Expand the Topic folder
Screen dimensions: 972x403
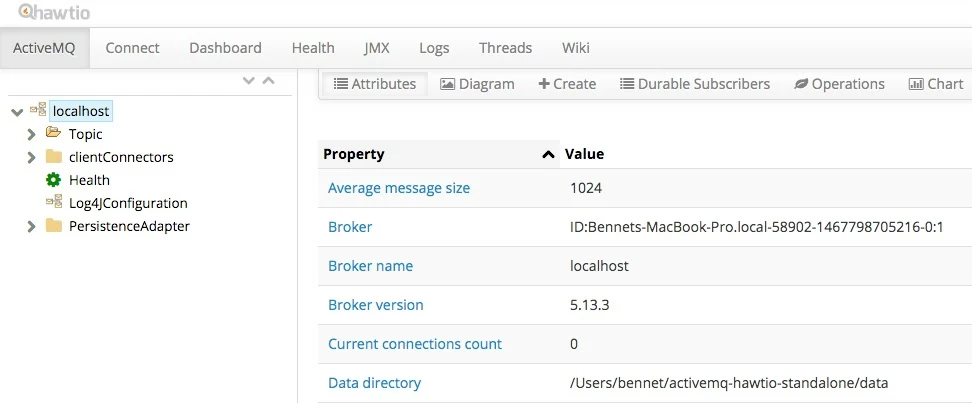[x=32, y=134]
